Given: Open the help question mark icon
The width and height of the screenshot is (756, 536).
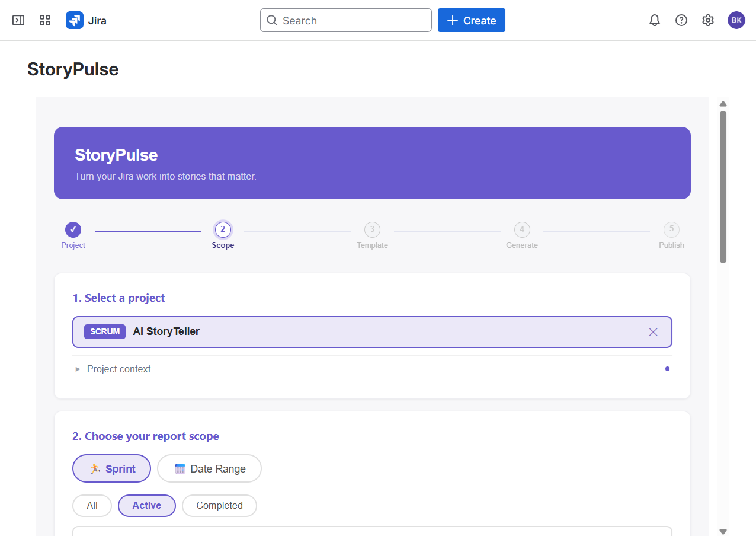Looking at the screenshot, I should click(681, 20).
